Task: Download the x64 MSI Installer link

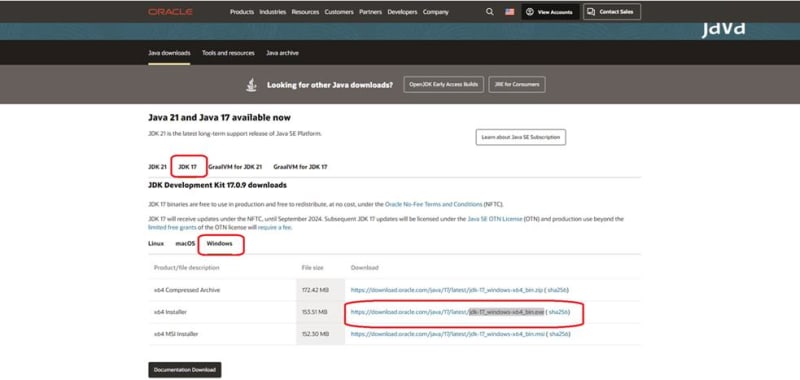Action: click(x=447, y=335)
